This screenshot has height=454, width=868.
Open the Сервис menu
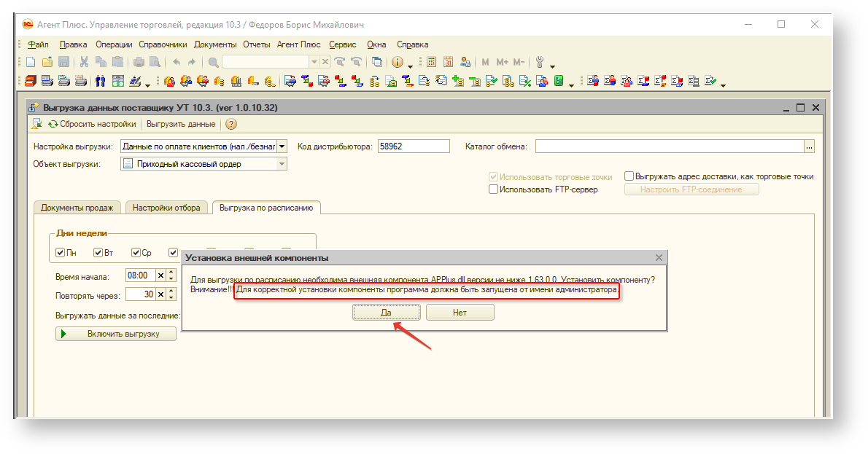pyautogui.click(x=343, y=44)
